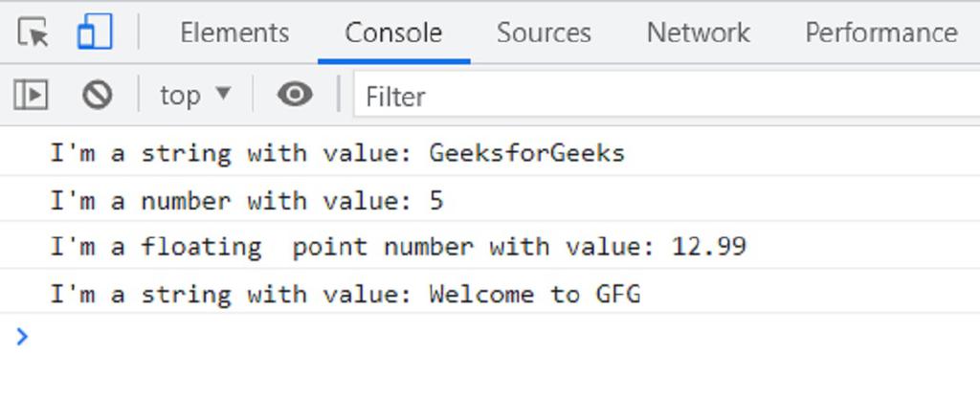Focus the Filter input field
The width and height of the screenshot is (980, 420).
[x=660, y=97]
